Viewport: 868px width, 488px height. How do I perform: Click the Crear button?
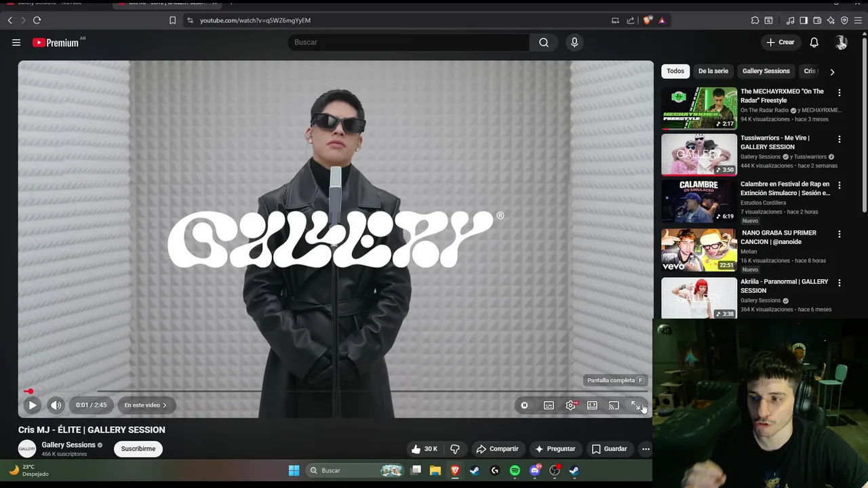pyautogui.click(x=781, y=42)
